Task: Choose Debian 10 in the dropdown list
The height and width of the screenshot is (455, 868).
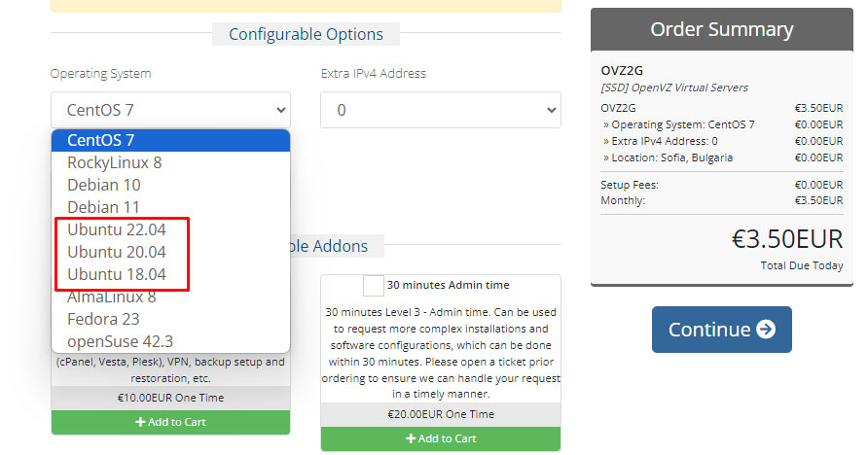Action: [170, 185]
